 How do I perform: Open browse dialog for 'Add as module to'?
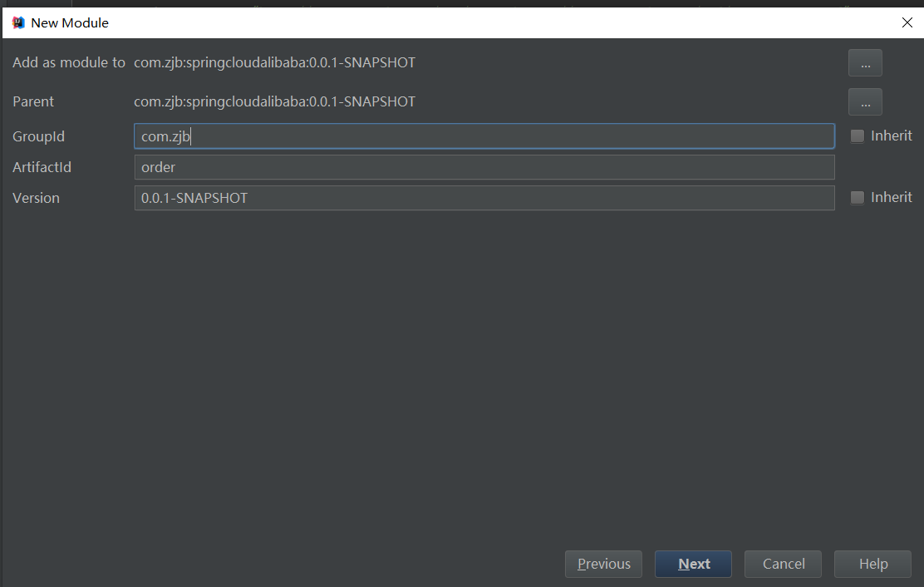[x=865, y=62]
